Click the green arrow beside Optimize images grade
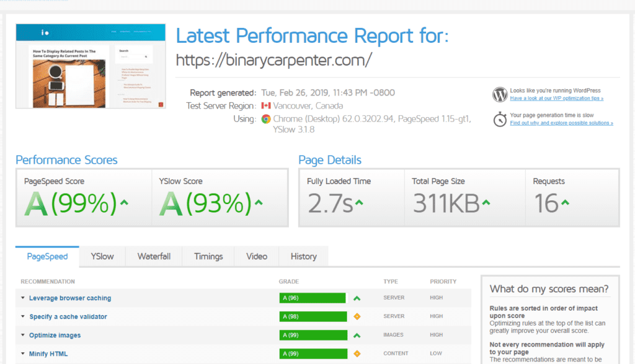This screenshot has height=364, width=635. 357,335
